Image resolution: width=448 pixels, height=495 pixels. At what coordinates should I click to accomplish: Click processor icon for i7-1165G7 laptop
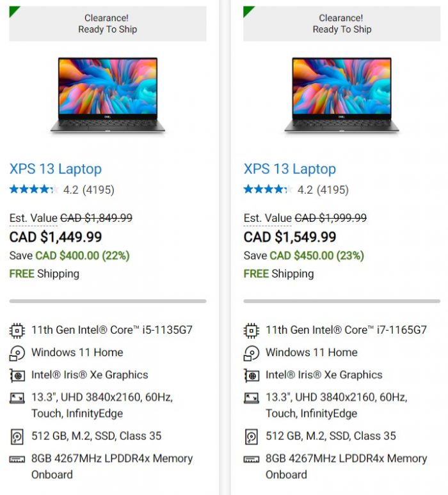[251, 331]
